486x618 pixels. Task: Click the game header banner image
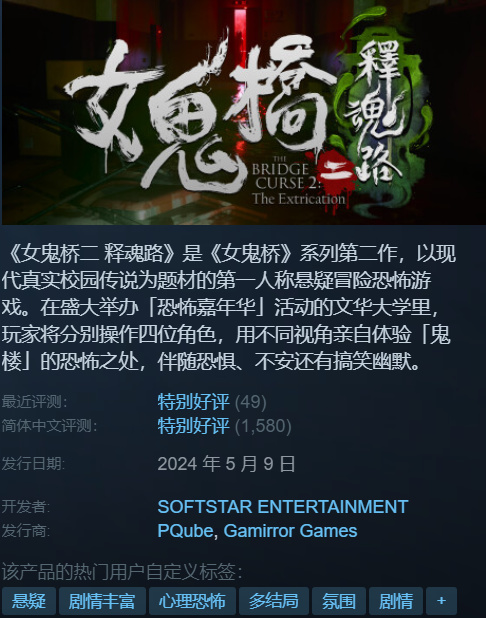(244, 112)
